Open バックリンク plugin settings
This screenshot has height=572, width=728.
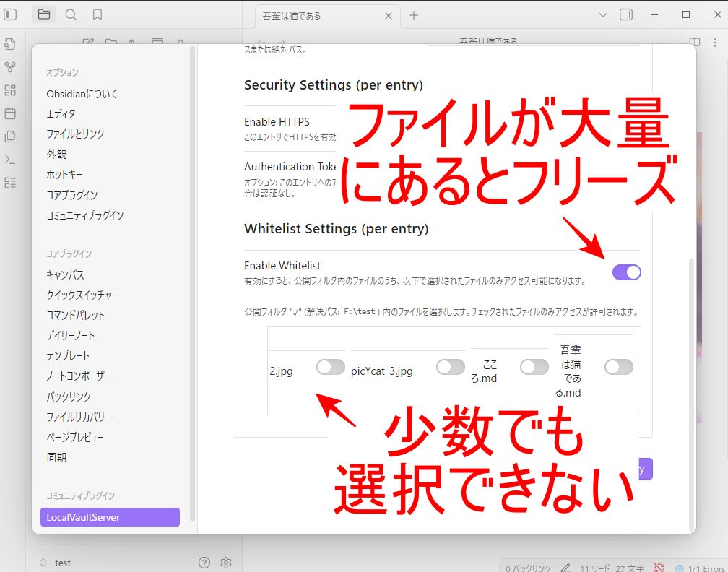tap(68, 396)
